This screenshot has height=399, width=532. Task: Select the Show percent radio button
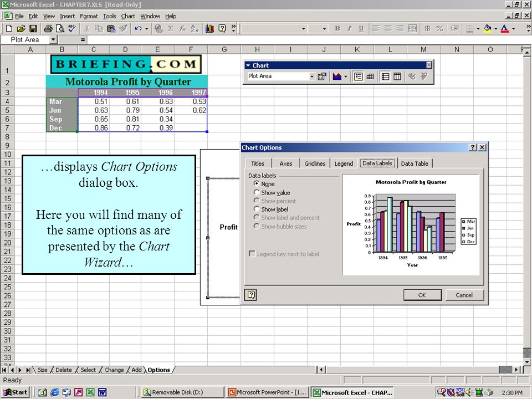pos(257,201)
